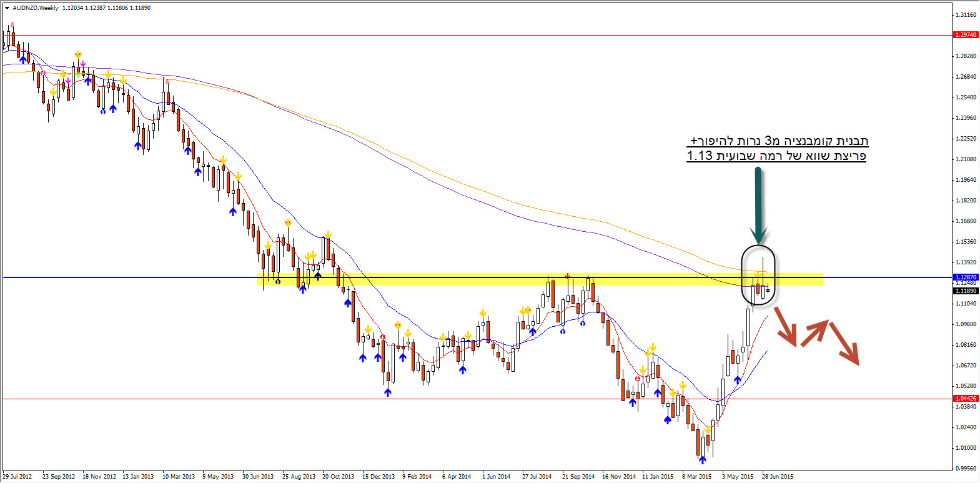Click the 3 May 2015 date label

point(738,477)
